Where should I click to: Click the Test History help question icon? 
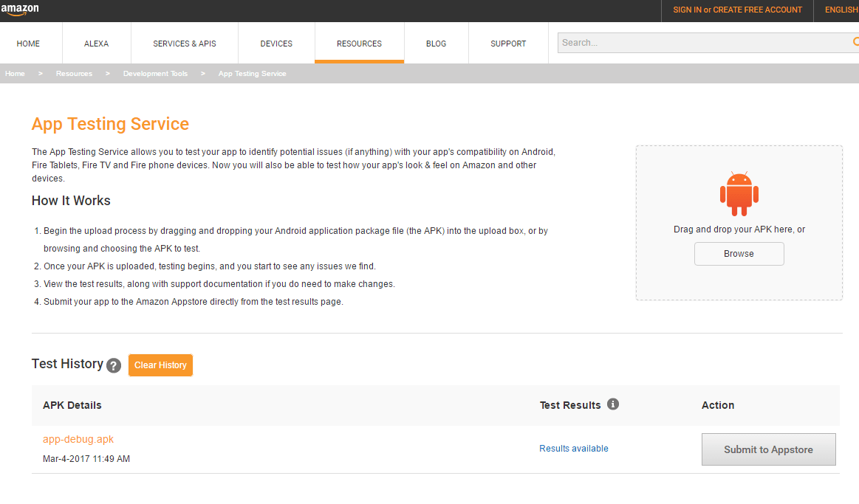[x=113, y=365]
